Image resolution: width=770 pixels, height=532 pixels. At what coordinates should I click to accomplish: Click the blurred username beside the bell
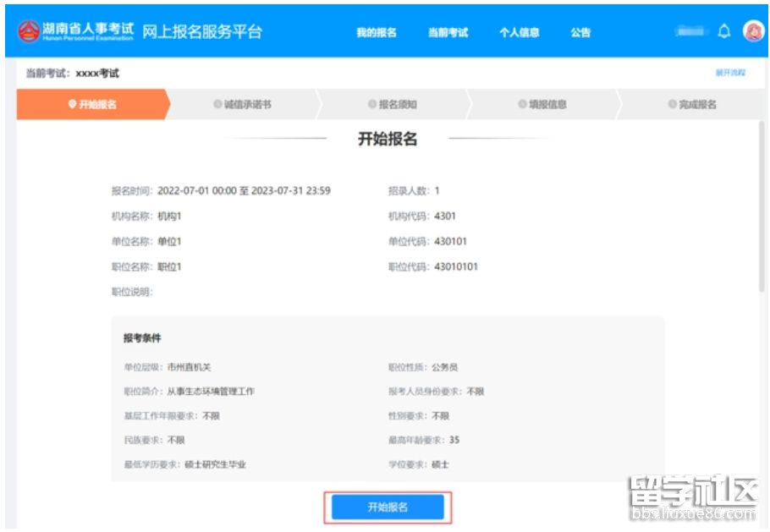[691, 32]
